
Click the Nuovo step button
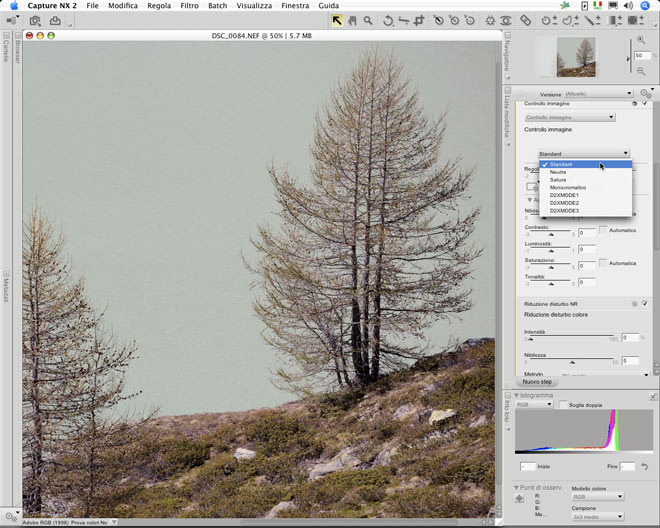(537, 382)
